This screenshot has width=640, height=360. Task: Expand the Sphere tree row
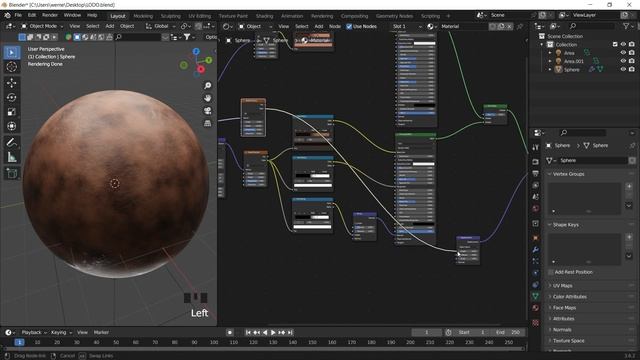coord(550,70)
